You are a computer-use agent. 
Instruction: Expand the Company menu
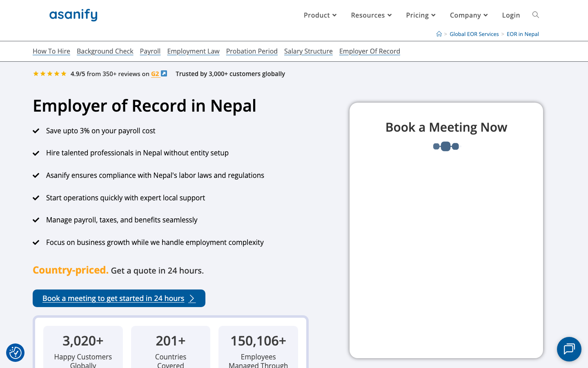(x=469, y=15)
